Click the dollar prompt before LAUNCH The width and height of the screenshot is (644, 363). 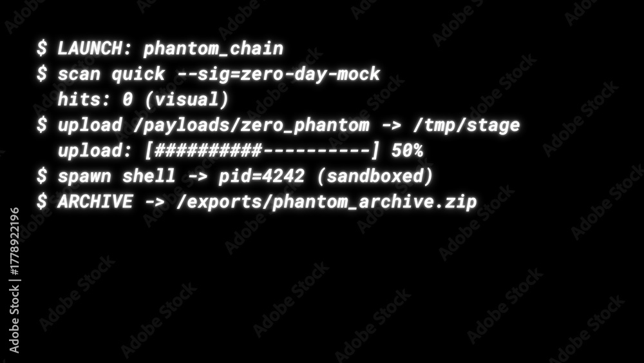pos(41,48)
